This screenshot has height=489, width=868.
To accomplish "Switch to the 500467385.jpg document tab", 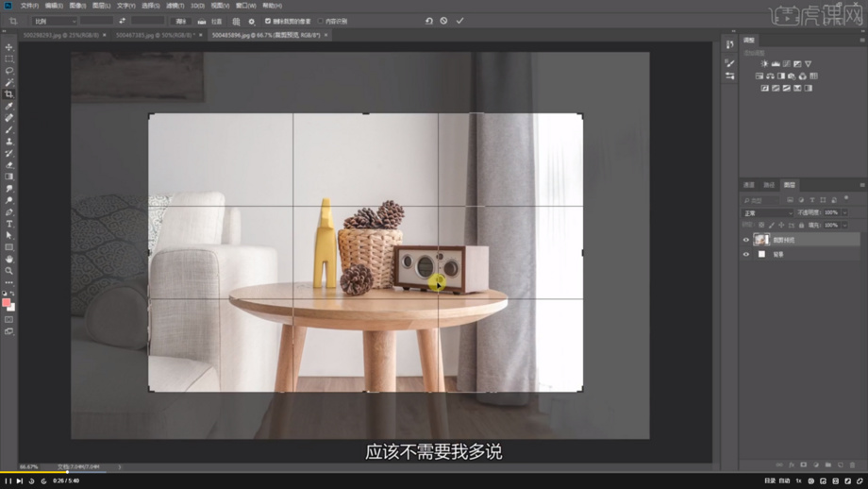I will click(x=154, y=35).
